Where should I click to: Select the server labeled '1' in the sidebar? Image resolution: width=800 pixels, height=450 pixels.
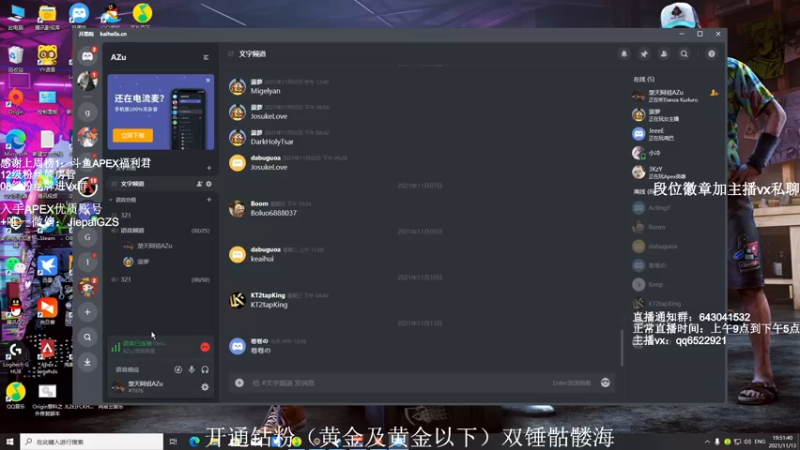(87, 262)
